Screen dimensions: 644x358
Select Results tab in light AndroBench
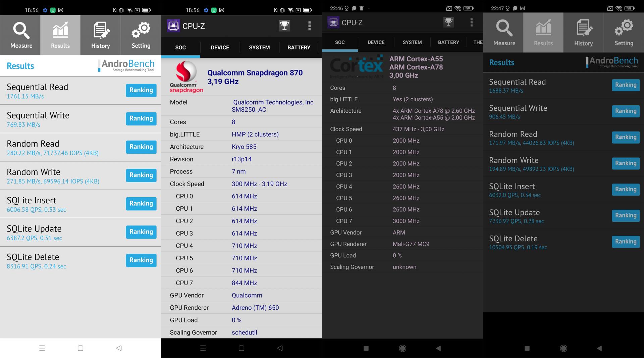(x=60, y=35)
